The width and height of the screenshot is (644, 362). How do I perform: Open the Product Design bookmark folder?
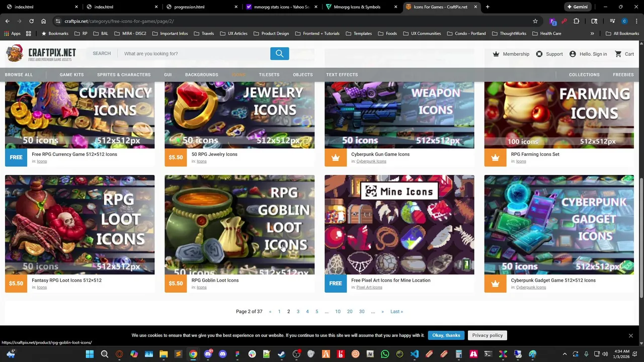click(271, 34)
